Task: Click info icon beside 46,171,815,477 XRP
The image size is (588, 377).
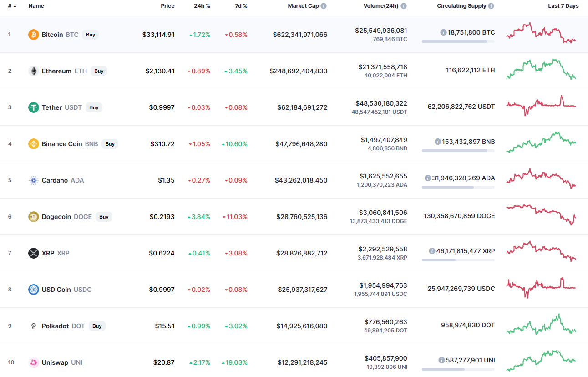Action: pos(432,251)
